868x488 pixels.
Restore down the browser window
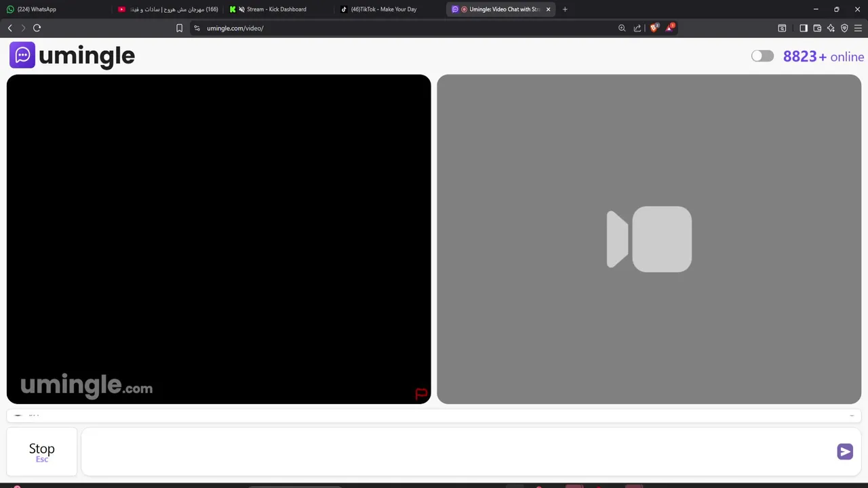836,9
